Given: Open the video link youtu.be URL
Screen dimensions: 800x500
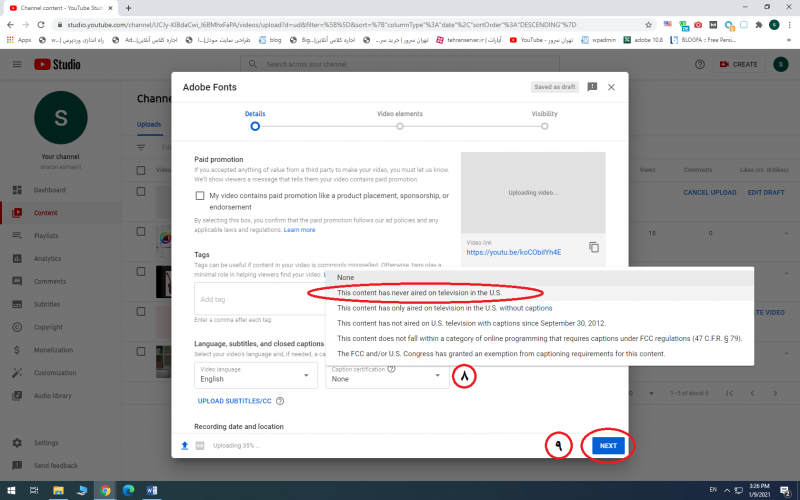Looking at the screenshot, I should coord(513,252).
